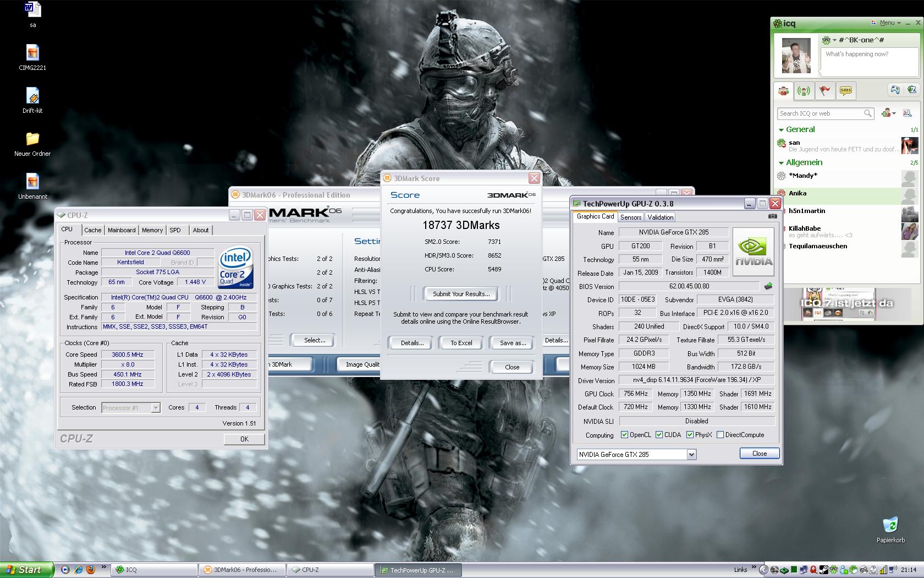The width and height of the screenshot is (924, 578).
Task: Open the About tab in CPU-Z
Action: (201, 230)
